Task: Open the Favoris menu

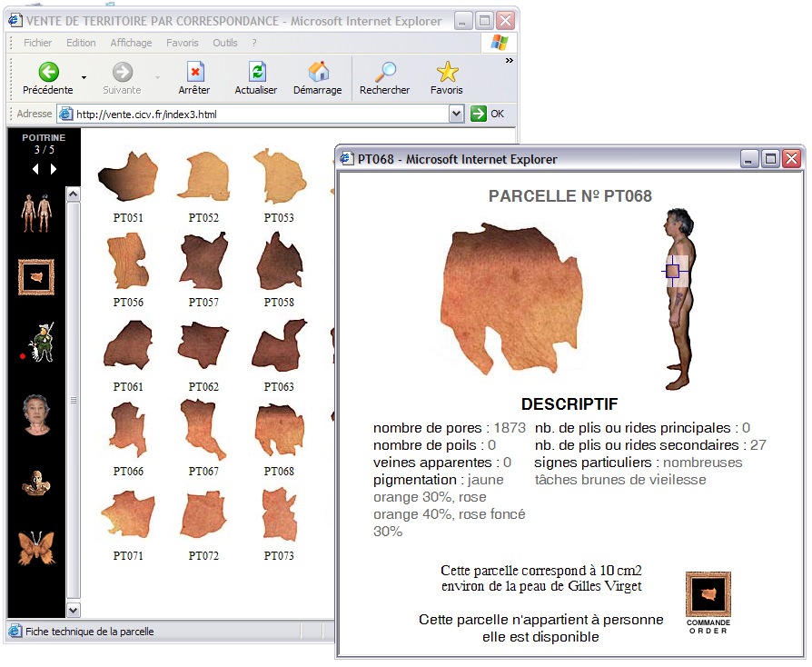Action: (x=183, y=43)
